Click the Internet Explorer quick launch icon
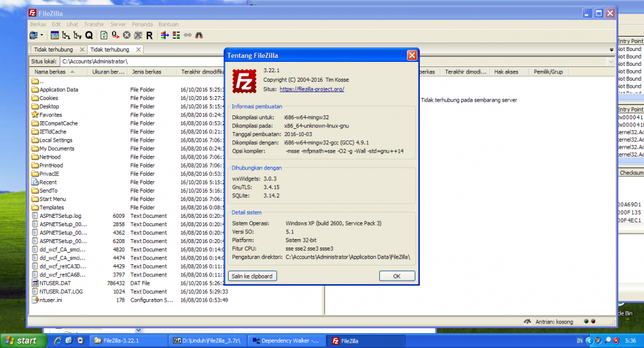 58,341
